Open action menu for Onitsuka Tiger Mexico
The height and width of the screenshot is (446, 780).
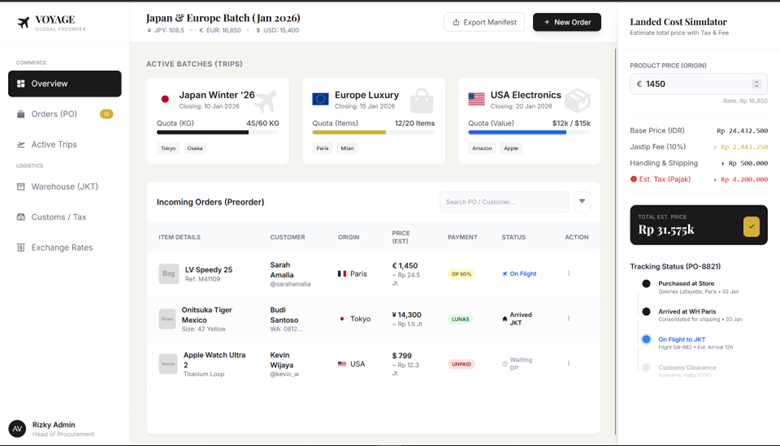tap(569, 318)
